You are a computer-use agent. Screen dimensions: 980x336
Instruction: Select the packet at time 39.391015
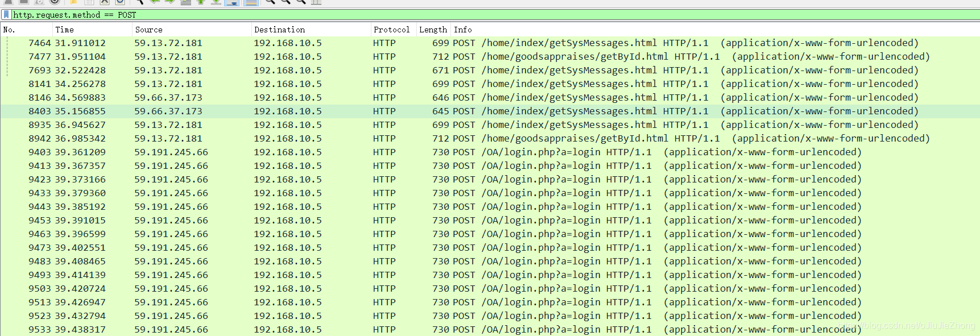(490, 220)
